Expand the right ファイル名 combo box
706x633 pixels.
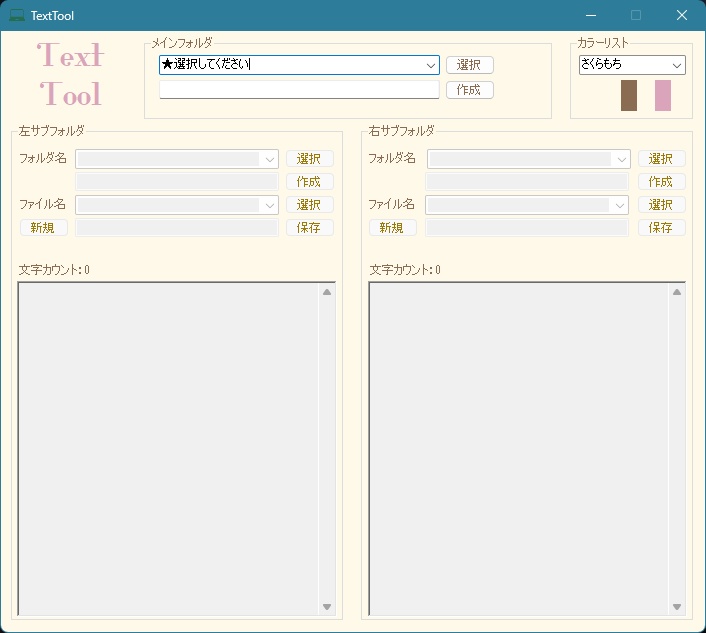(619, 206)
